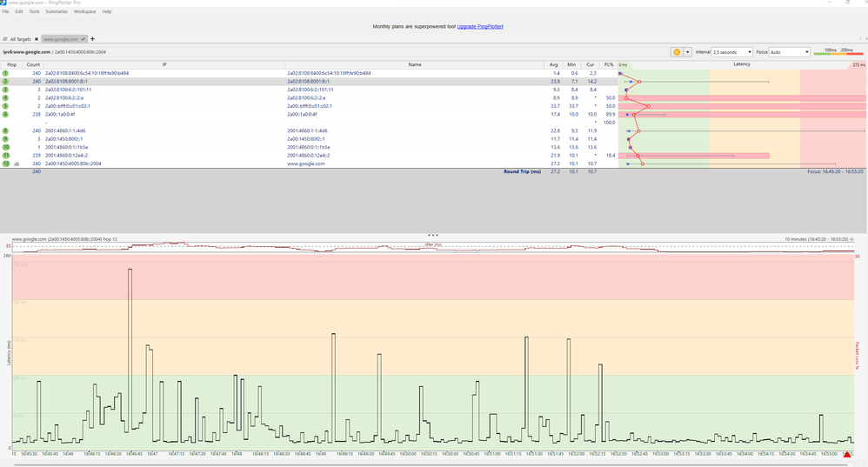
Task: Select hop 2 green circle icon
Action: (5, 82)
